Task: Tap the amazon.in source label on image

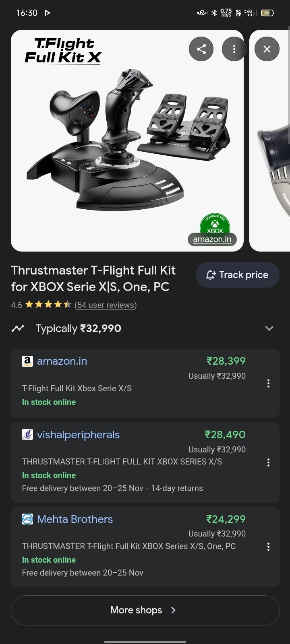Action: point(212,239)
